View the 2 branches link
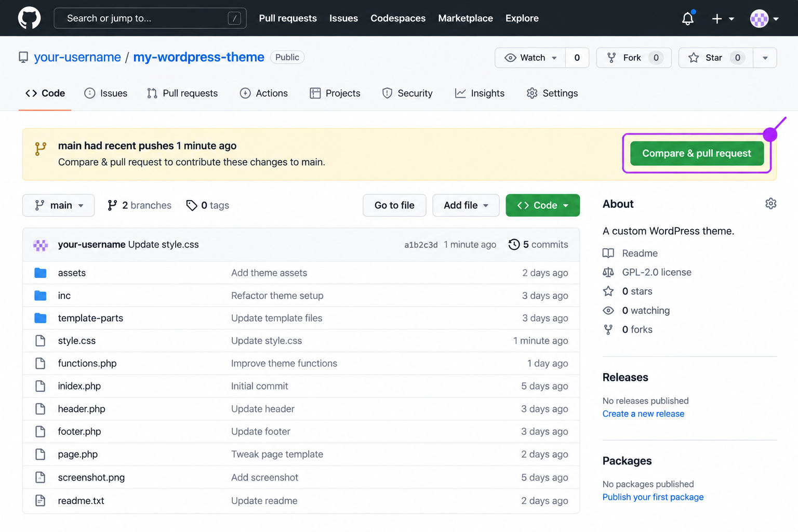 pyautogui.click(x=139, y=205)
